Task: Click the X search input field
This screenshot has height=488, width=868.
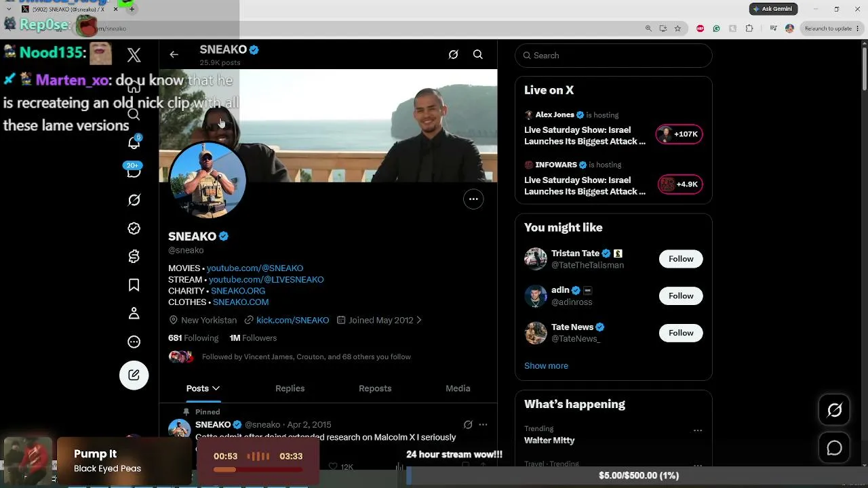Action: tap(614, 56)
